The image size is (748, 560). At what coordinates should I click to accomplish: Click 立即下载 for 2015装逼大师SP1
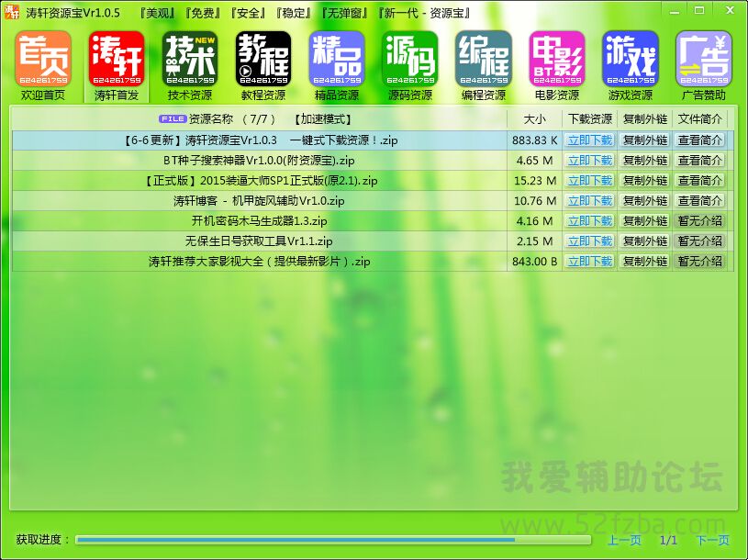(589, 181)
